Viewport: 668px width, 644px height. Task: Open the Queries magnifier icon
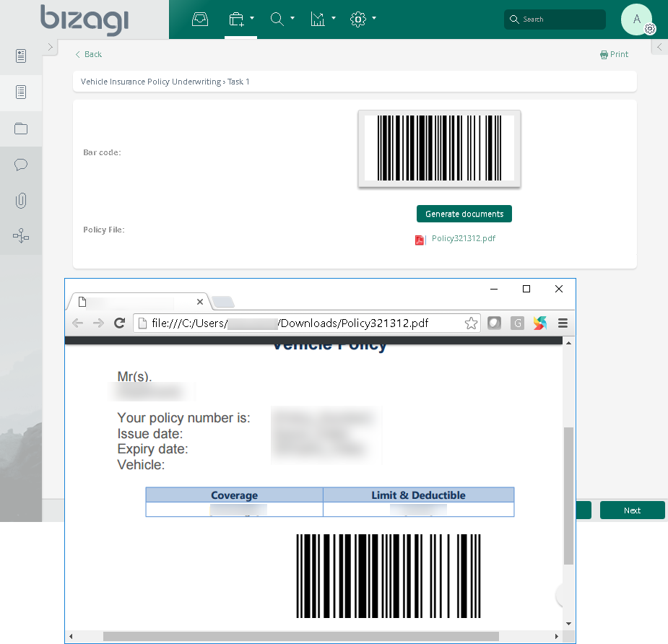[x=277, y=19]
